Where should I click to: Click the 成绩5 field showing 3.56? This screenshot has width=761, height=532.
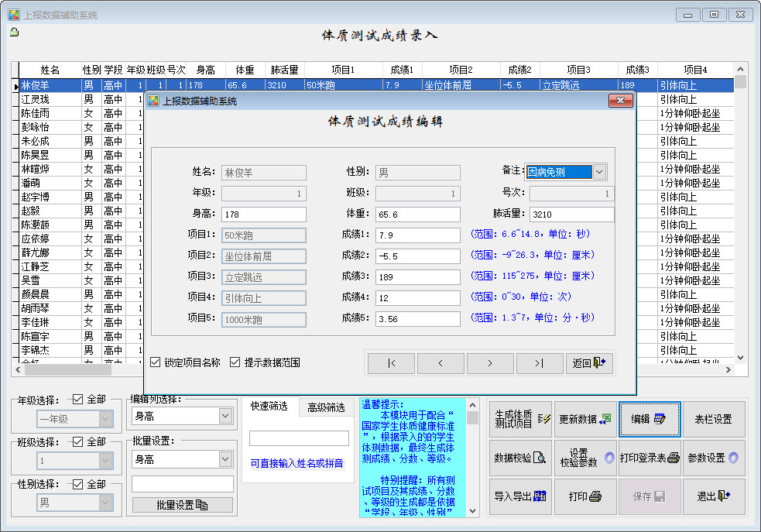pyautogui.click(x=418, y=319)
